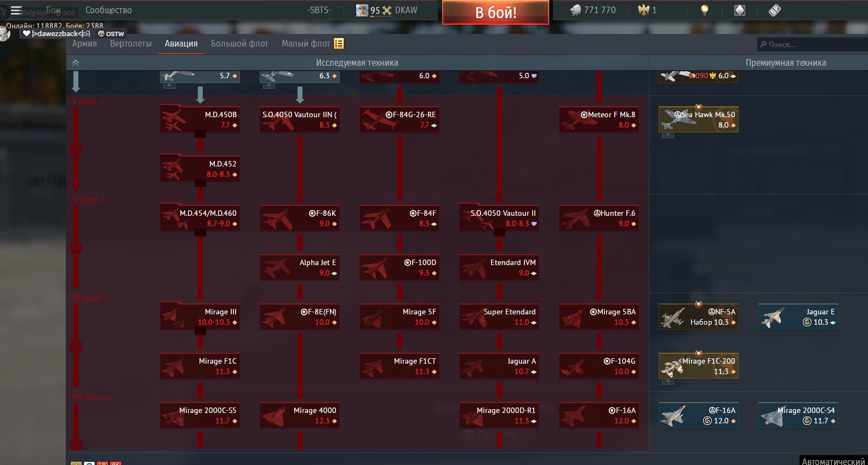Image resolution: width=868 pixels, height=465 pixels.
Task: Select the premium Sea Hawk Mk.50 card
Action: pos(699,119)
